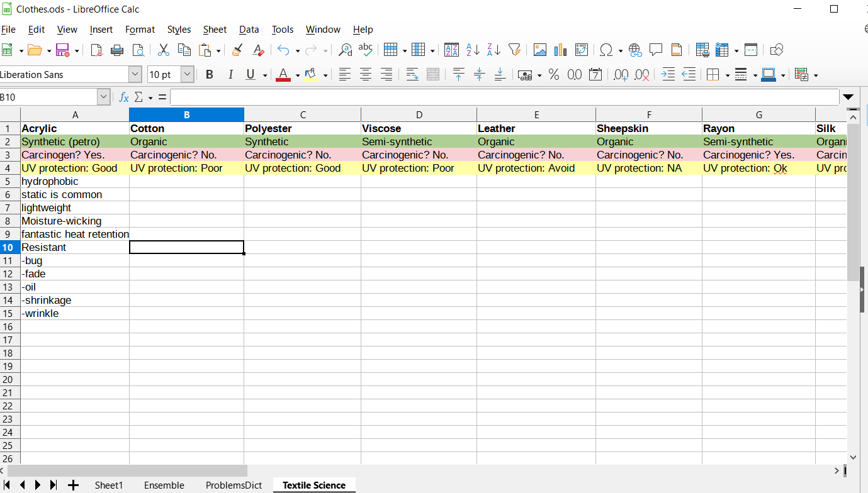The height and width of the screenshot is (493, 868).
Task: Paste with the clipboard icon
Action: click(x=205, y=50)
